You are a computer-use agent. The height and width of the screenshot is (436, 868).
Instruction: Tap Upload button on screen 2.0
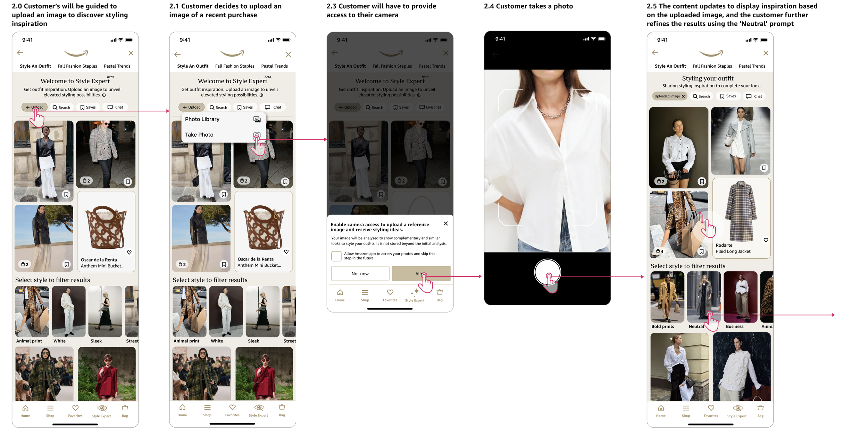pos(35,107)
